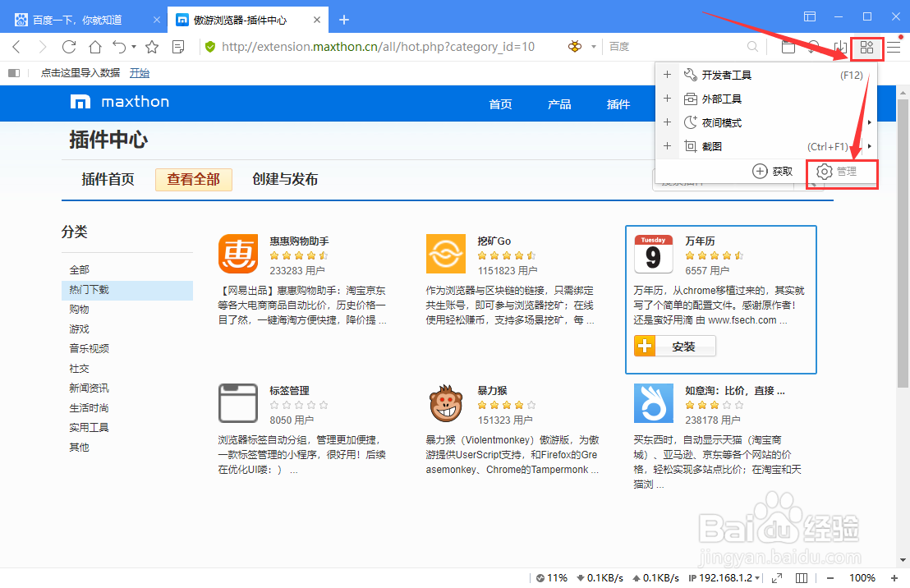Click the 暴力猴 title link

492,391
